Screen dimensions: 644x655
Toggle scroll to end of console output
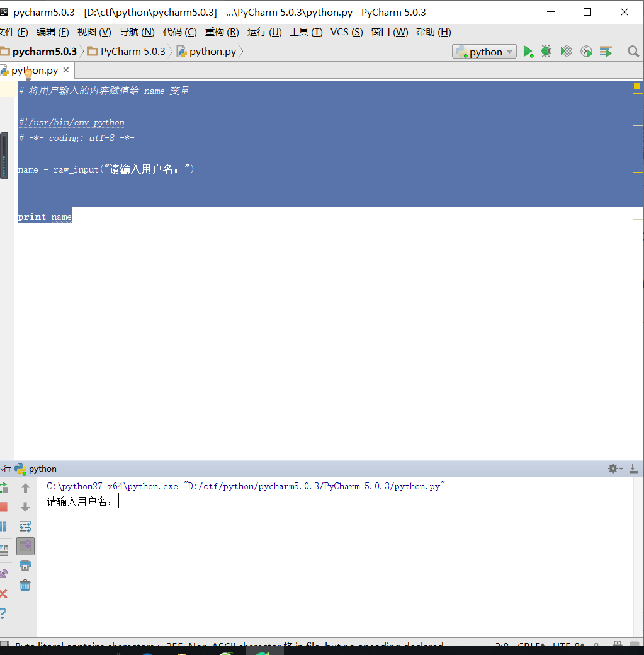pyautogui.click(x=25, y=547)
